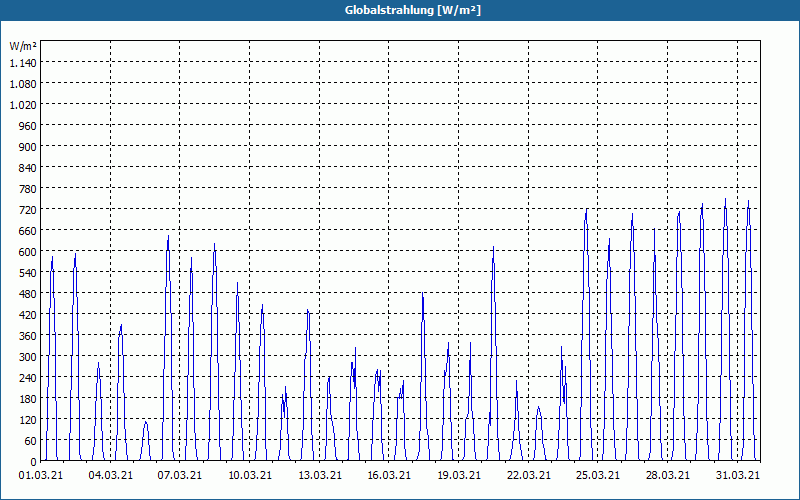Select the y-axis value '780'
800x500 pixels.
pyautogui.click(x=29, y=189)
